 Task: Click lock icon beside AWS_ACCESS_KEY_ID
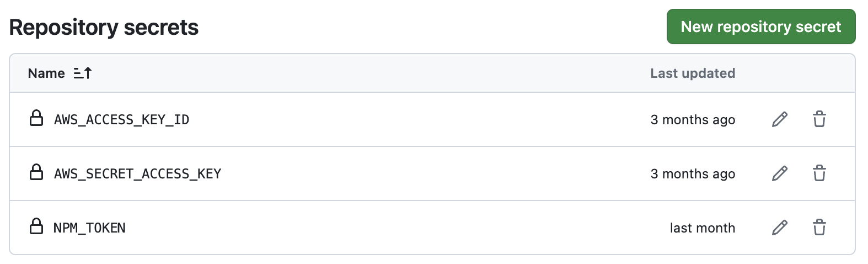[36, 119]
